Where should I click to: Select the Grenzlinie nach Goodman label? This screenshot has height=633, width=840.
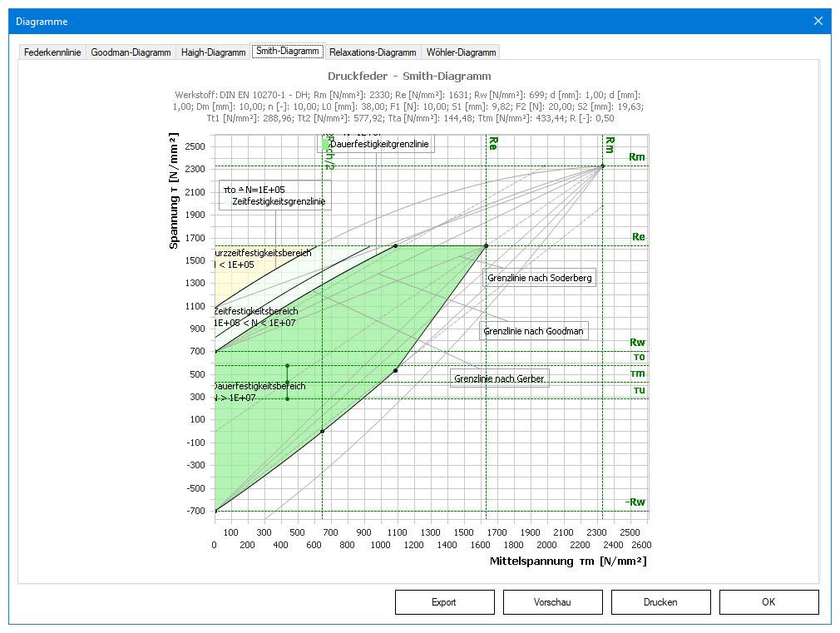pos(534,331)
